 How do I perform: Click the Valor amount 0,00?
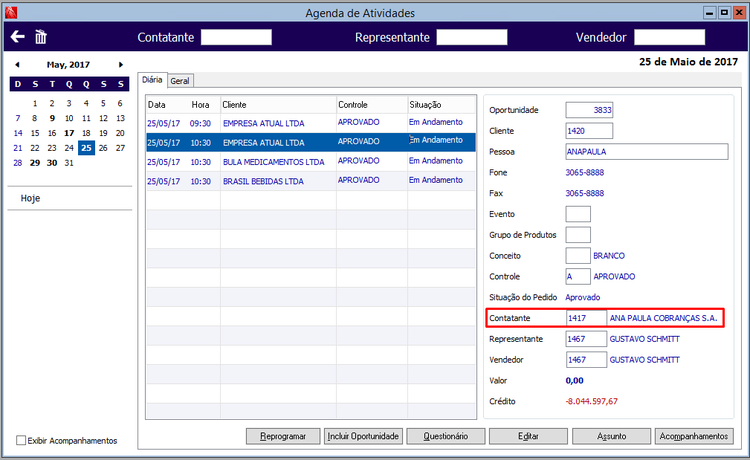pyautogui.click(x=574, y=381)
